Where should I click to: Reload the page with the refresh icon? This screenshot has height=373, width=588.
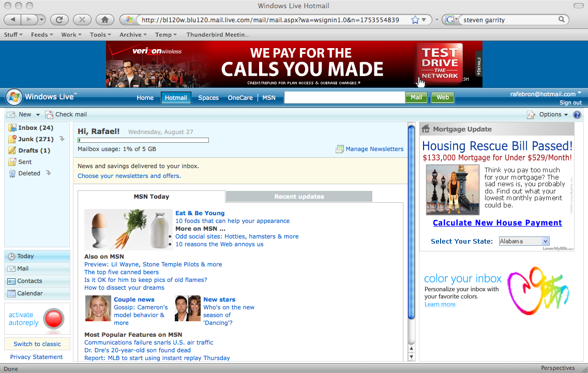(x=59, y=20)
